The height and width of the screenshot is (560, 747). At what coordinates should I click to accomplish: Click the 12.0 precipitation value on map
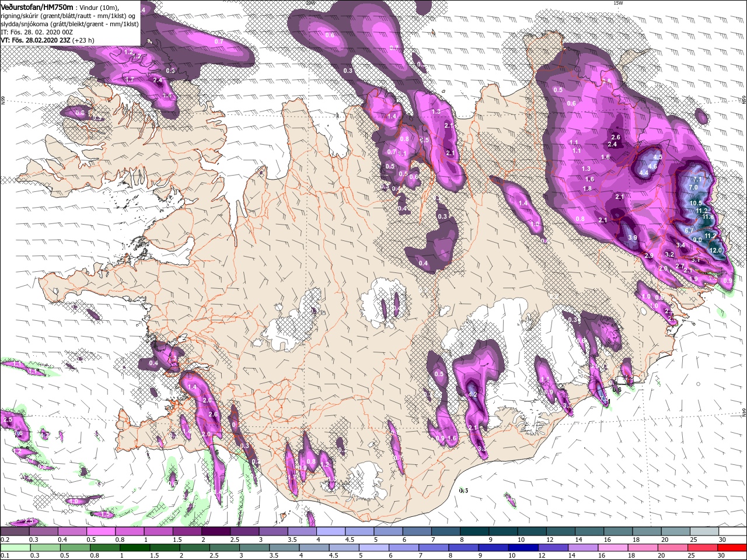pos(715,250)
